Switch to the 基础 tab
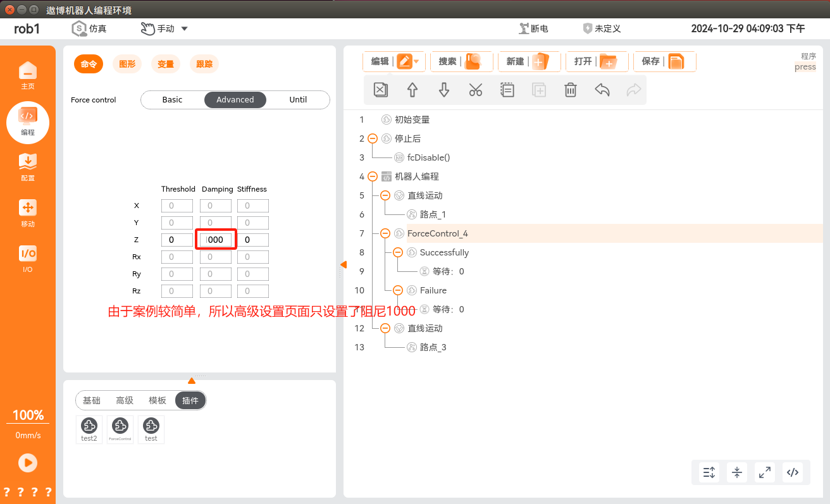Screen dimensions: 830x504 (92, 400)
